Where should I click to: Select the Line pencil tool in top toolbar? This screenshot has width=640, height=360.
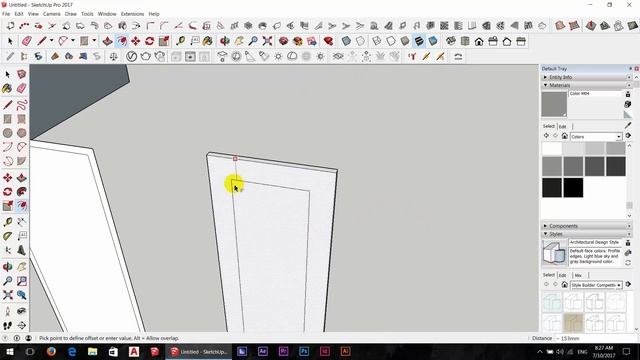pos(42,41)
